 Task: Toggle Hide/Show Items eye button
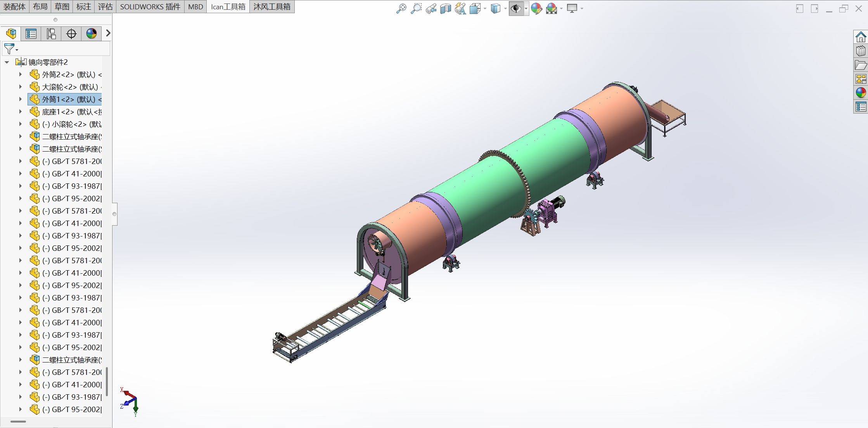pos(515,8)
